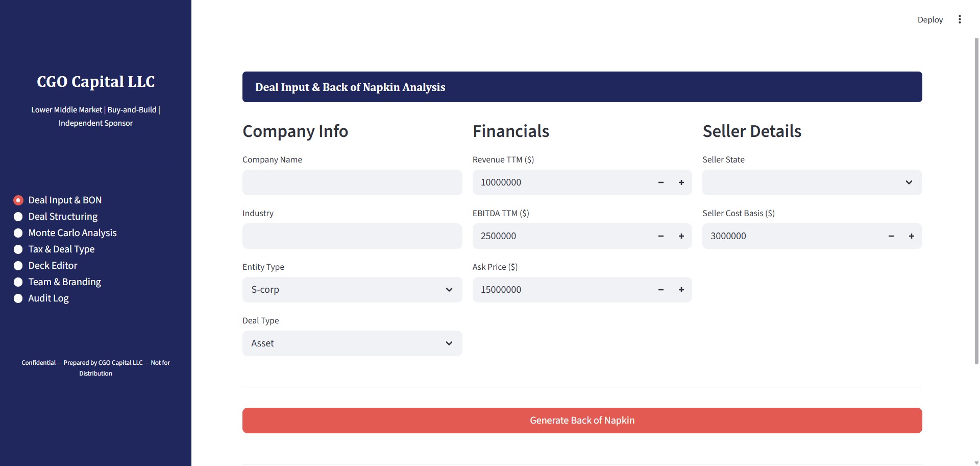Screen dimensions: 980x466
Task: Switch to Tax & Deal Type
Action: (x=18, y=249)
